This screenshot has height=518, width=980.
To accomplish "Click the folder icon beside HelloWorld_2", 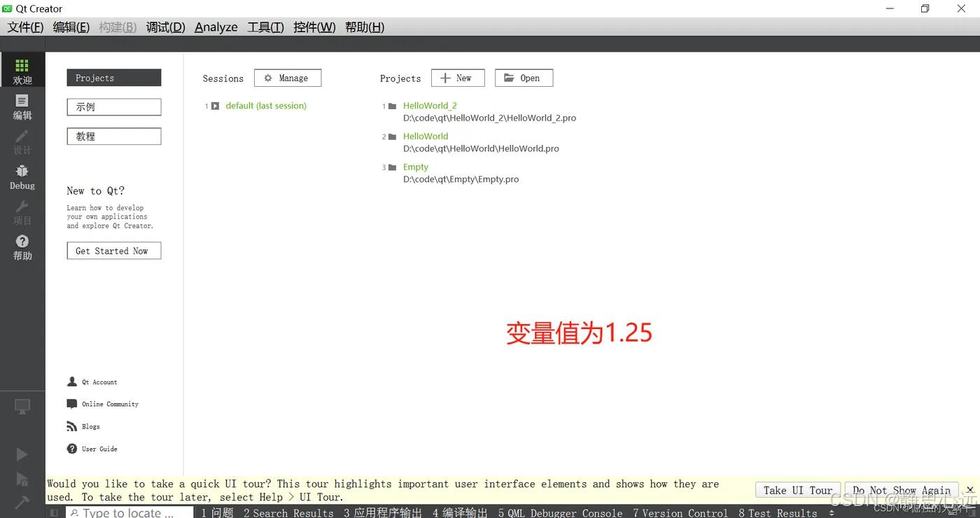I will 393,106.
